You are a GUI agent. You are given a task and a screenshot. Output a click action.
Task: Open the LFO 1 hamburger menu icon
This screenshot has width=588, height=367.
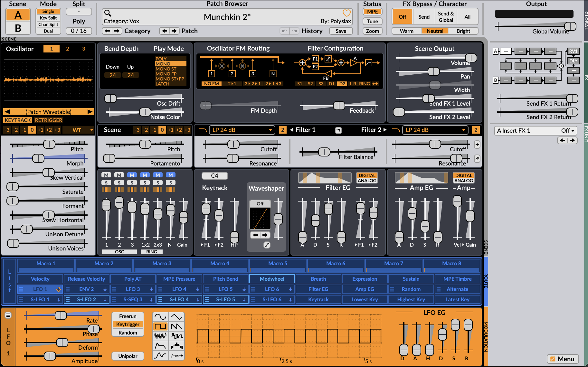(x=8, y=315)
